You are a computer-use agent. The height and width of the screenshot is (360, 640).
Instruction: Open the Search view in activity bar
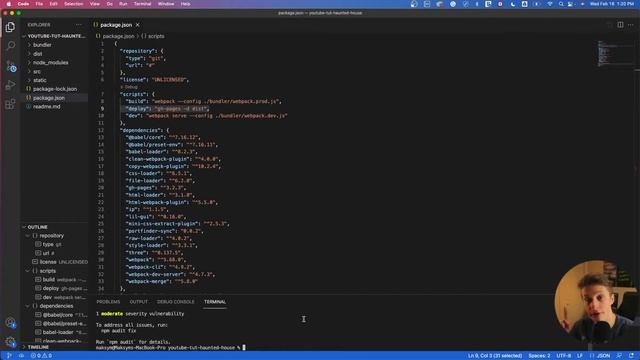click(x=10, y=45)
